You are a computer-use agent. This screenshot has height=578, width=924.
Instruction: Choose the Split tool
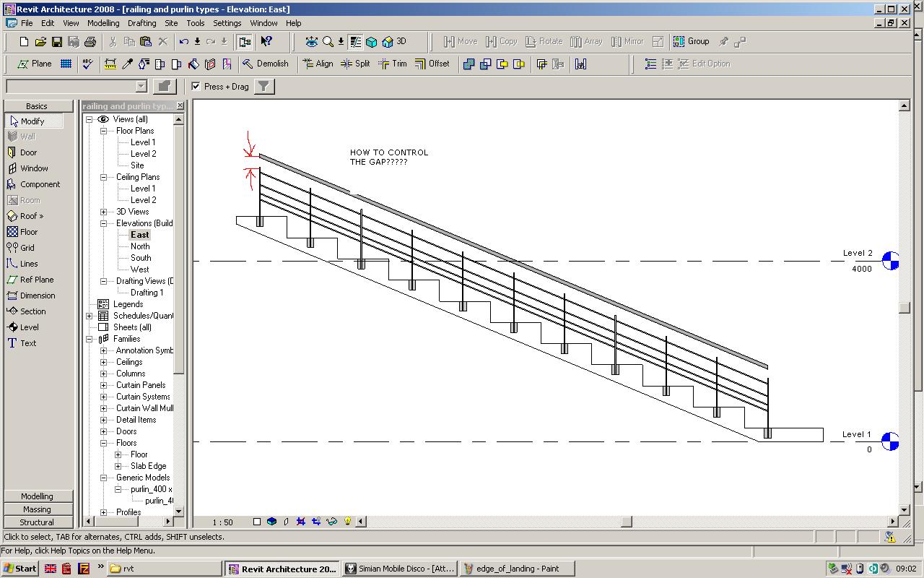[x=355, y=64]
